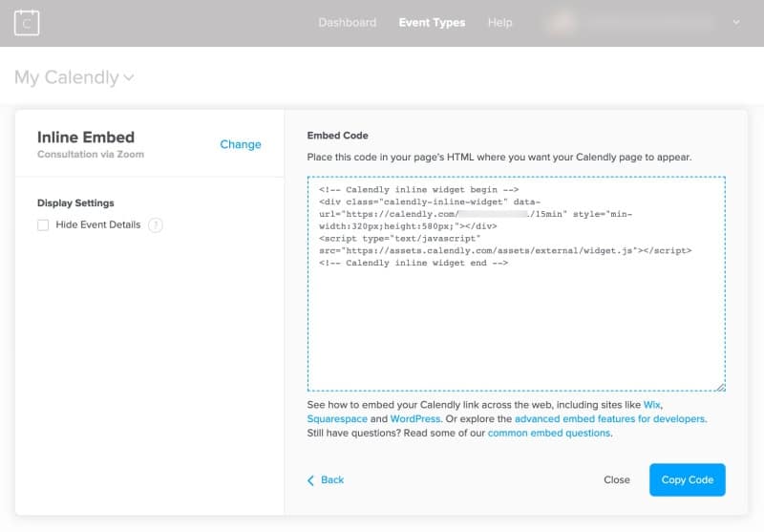
Task: Click Change next to Inline Embed
Action: pos(240,144)
